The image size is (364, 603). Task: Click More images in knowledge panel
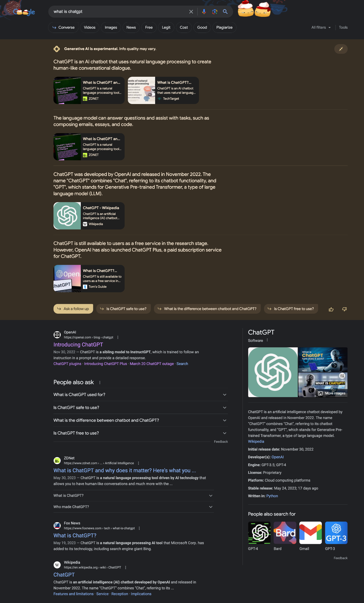(x=332, y=393)
